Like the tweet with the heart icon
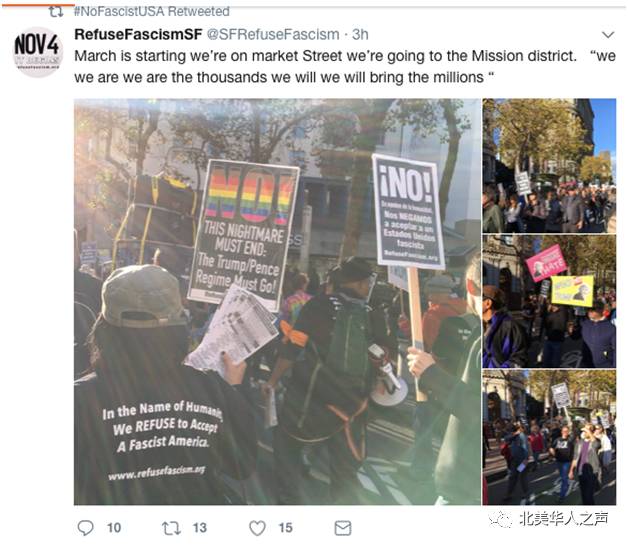Screen dimensions: 628x545 [258, 528]
